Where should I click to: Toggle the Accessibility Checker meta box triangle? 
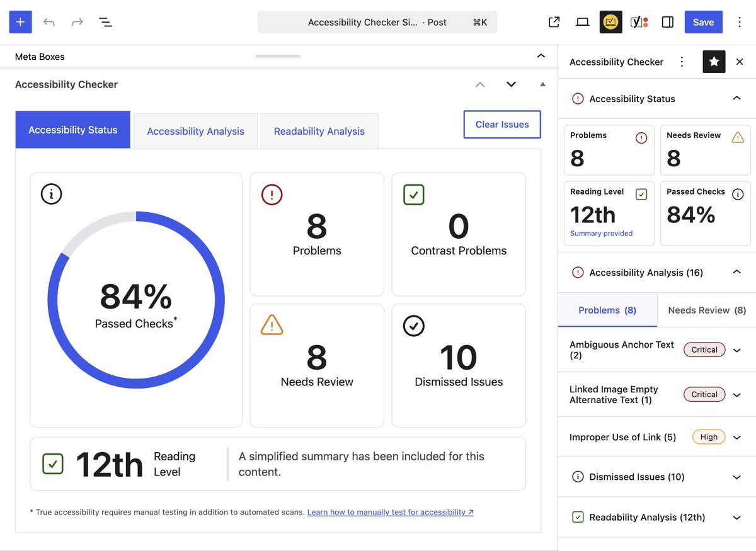[542, 84]
